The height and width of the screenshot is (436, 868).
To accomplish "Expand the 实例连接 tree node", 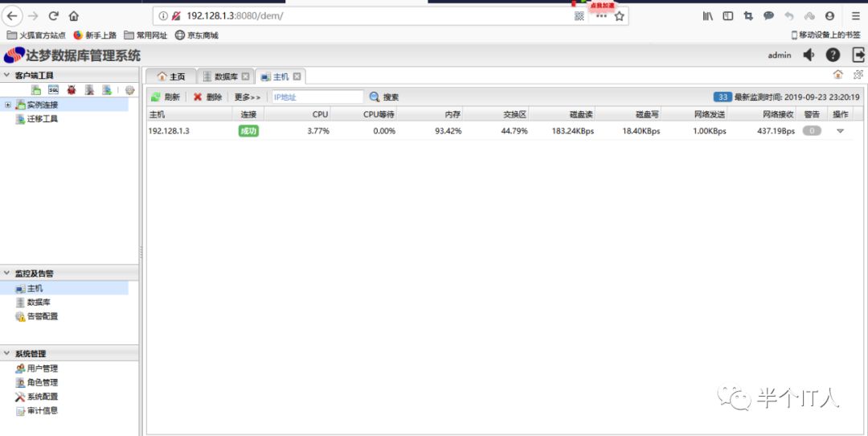I will (8, 105).
